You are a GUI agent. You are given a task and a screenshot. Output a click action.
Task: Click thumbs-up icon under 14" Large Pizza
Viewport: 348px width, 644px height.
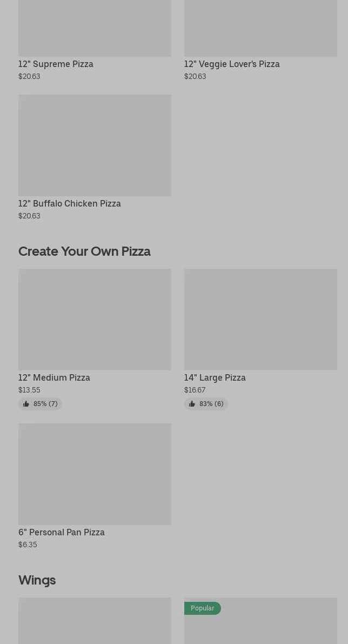click(192, 404)
